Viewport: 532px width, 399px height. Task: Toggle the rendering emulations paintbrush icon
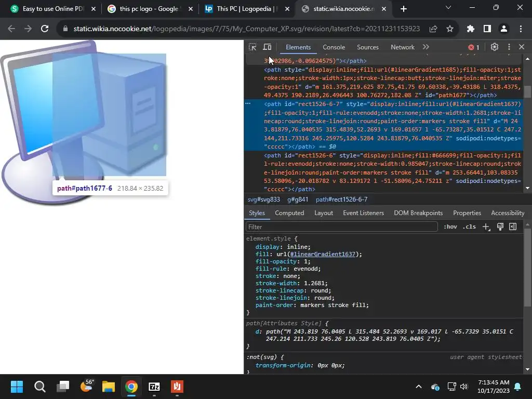[x=500, y=227]
